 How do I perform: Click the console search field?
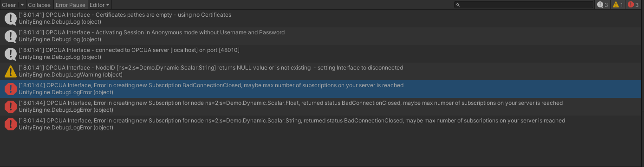pos(523,5)
